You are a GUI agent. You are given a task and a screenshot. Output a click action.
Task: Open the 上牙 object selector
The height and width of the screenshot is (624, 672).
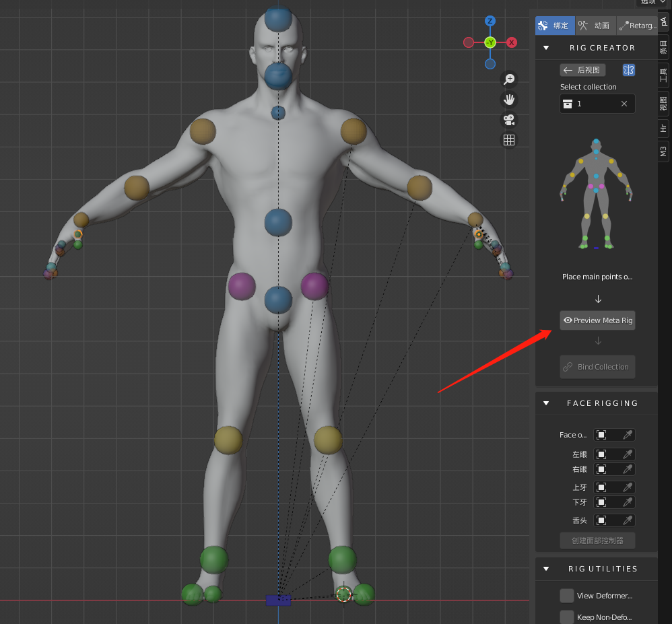[613, 487]
